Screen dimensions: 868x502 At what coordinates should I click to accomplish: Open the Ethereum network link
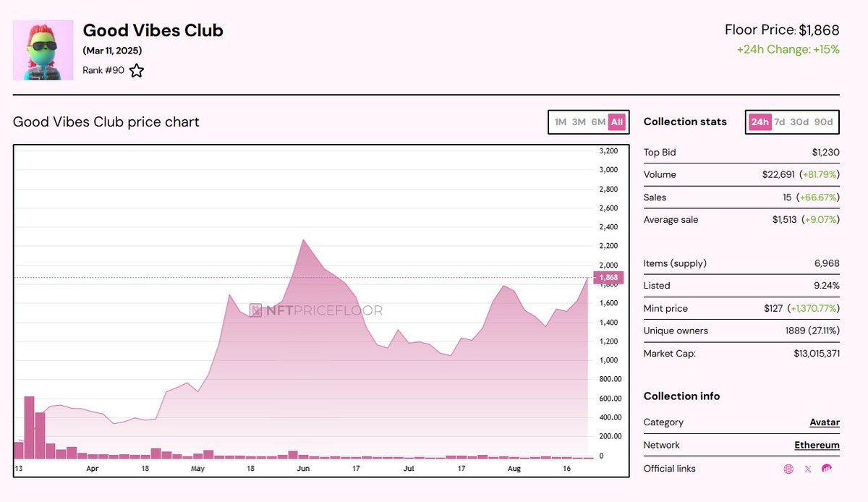point(817,446)
